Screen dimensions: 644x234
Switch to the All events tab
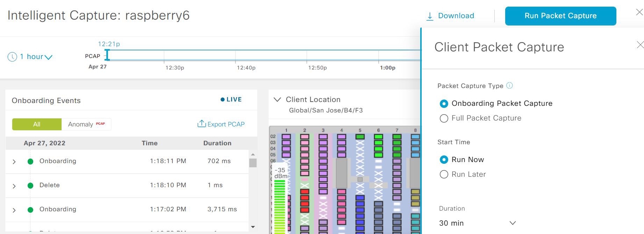(x=37, y=124)
